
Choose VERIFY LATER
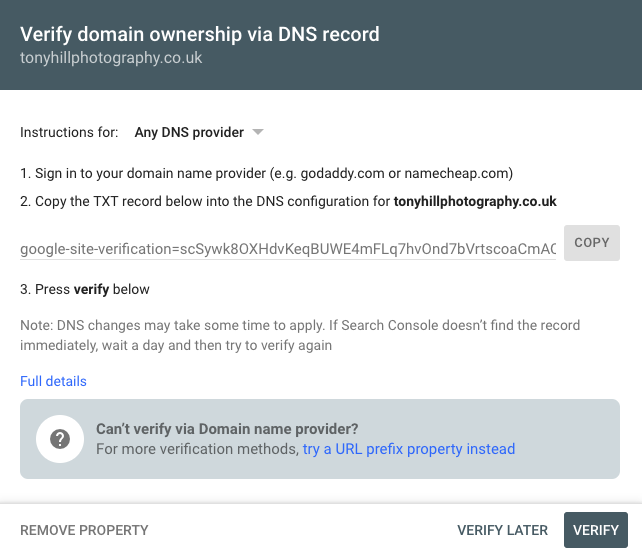502,530
